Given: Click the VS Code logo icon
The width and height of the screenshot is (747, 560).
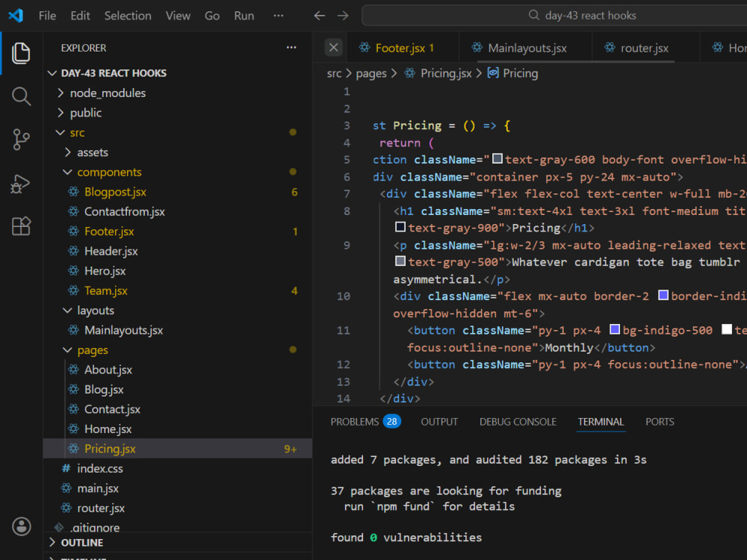Looking at the screenshot, I should [16, 16].
